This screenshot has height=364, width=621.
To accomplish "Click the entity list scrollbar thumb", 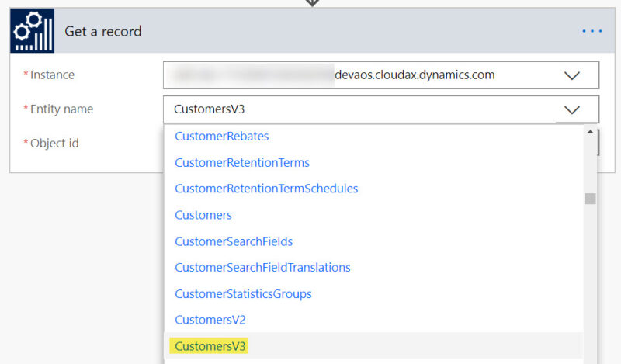I will (590, 199).
